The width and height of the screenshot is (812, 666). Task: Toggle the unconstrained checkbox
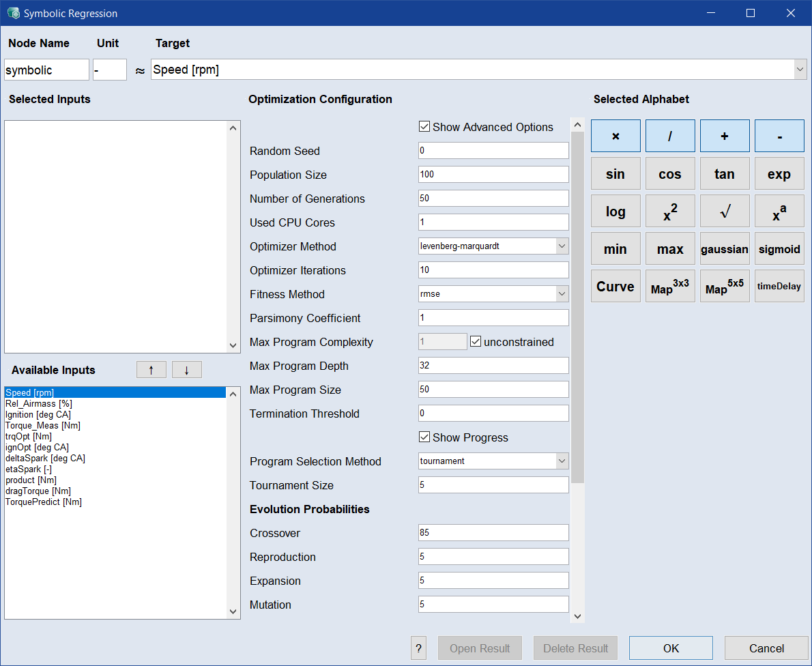[x=476, y=342]
